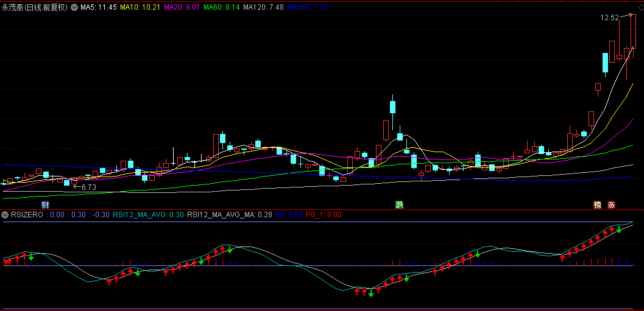This screenshot has height=311, width=644.
Task: Select the yellow MA10 indicator label
Action: click(x=139, y=7)
